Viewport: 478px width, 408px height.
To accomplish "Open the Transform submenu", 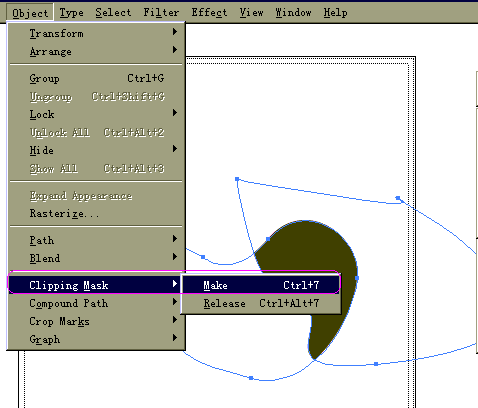I will (x=96, y=33).
